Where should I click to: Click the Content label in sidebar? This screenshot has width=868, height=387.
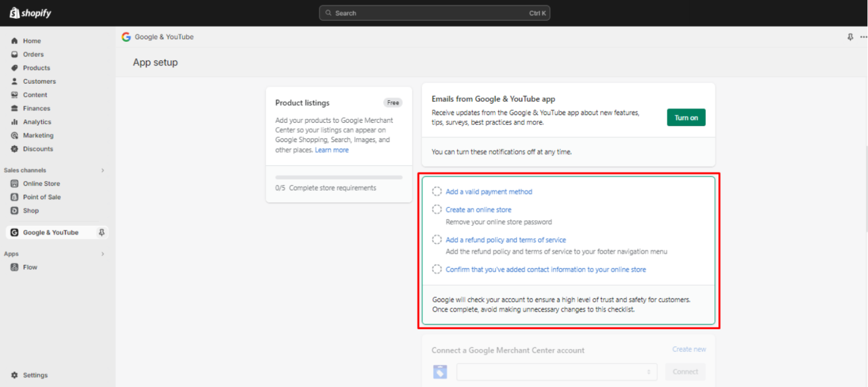coord(35,95)
